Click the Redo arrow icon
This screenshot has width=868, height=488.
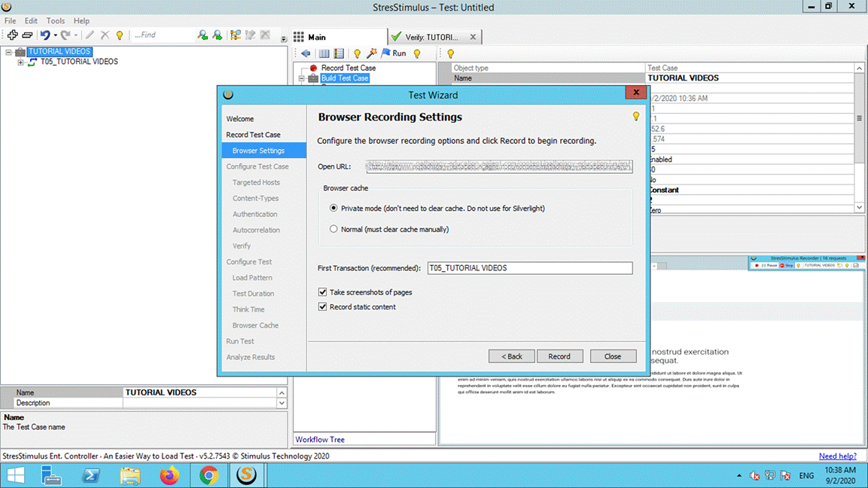[65, 35]
